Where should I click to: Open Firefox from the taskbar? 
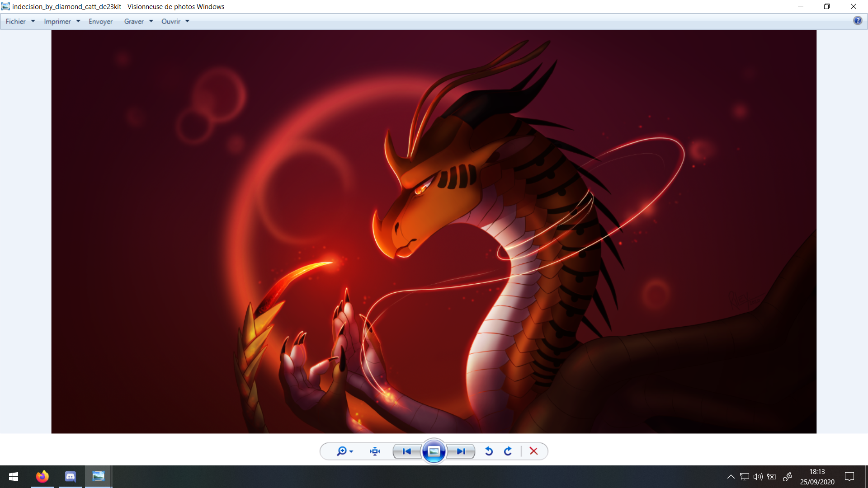pos(42,476)
